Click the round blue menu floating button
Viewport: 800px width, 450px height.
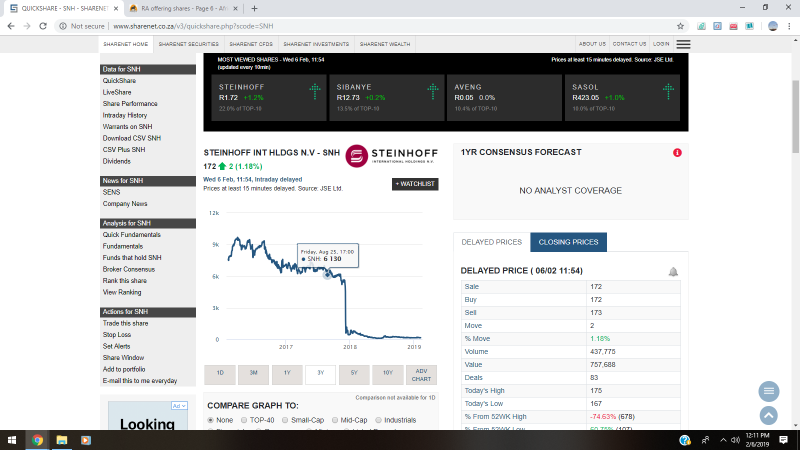(x=768, y=391)
